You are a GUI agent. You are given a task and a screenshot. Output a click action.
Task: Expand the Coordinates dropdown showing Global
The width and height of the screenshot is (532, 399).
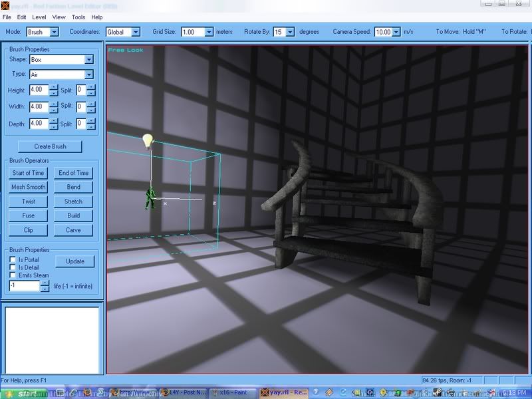tap(136, 32)
